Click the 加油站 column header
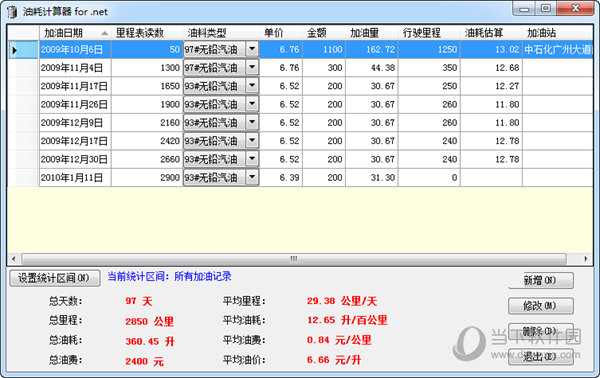 pyautogui.click(x=558, y=33)
